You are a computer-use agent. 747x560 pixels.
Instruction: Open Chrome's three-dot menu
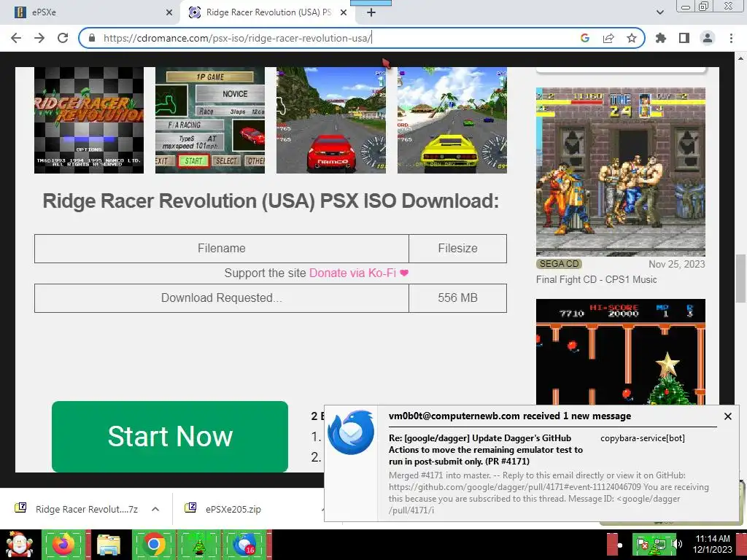coord(731,38)
